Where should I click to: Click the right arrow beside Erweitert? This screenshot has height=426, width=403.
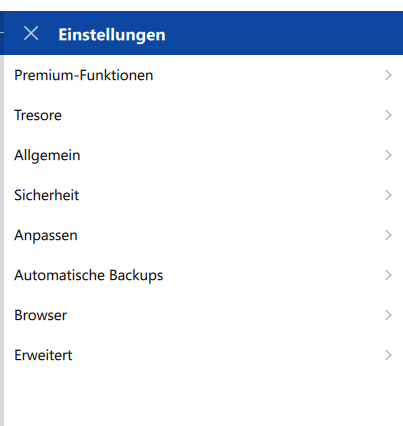388,355
